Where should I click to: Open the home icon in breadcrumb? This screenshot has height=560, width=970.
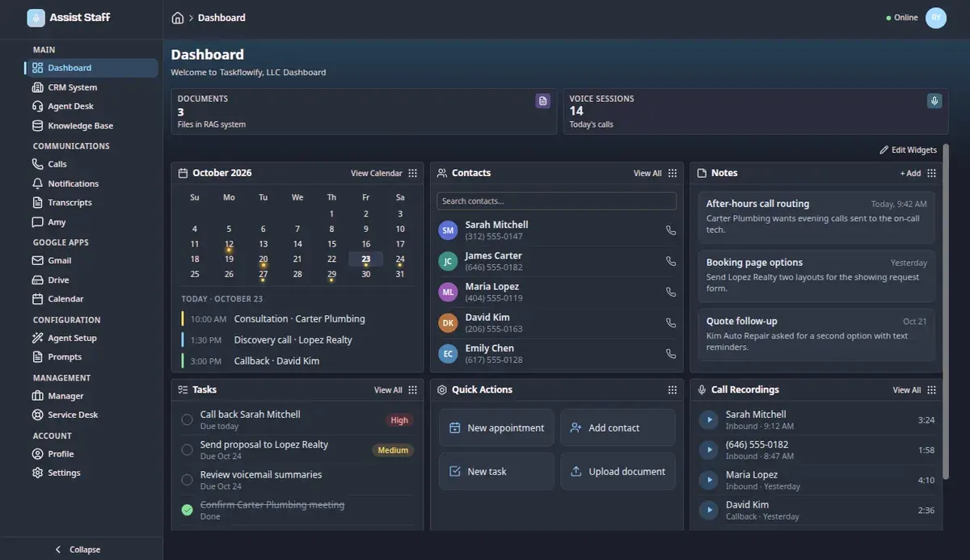click(x=178, y=18)
